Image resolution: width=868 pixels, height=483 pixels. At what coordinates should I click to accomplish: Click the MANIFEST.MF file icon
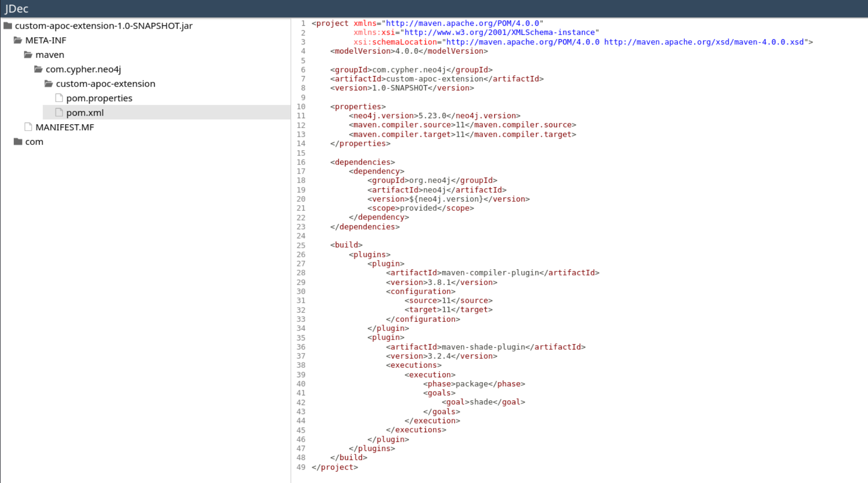pyautogui.click(x=28, y=127)
